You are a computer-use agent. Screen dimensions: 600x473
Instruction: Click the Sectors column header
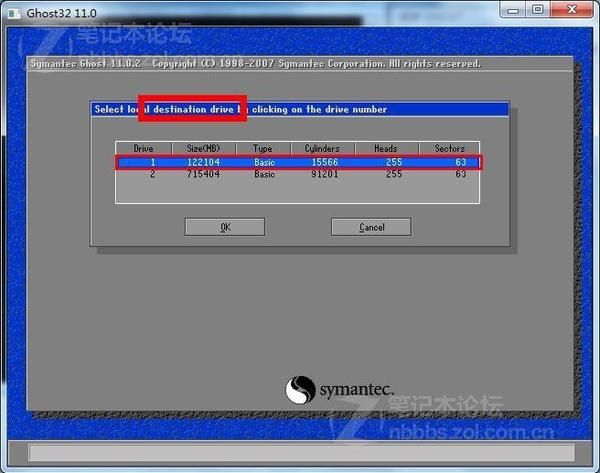[x=450, y=148]
